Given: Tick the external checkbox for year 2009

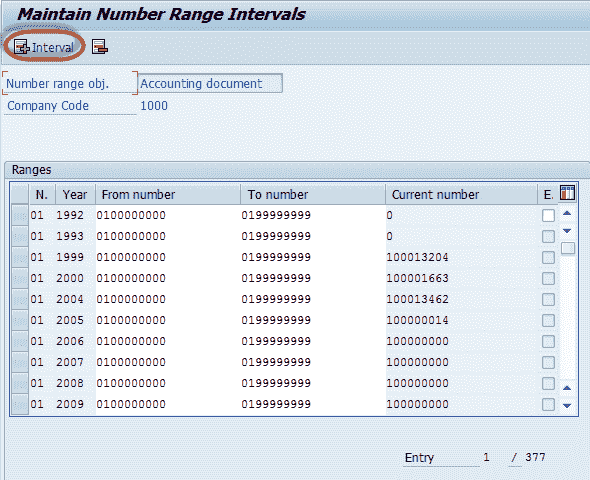Looking at the screenshot, I should pos(548,404).
